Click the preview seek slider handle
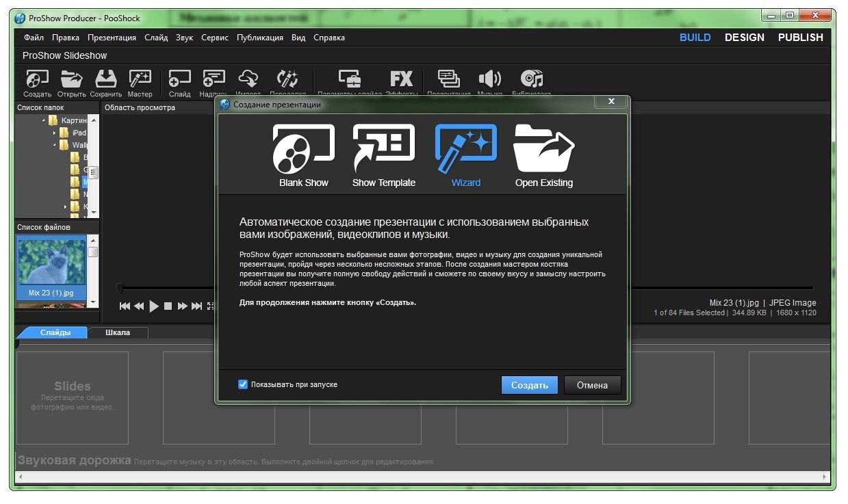This screenshot has width=848, height=504. [120, 289]
